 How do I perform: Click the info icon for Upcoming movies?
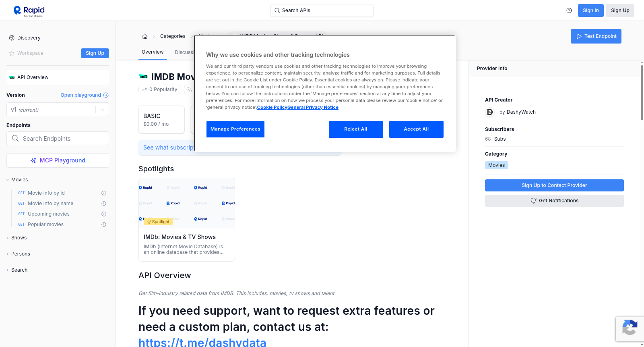pyautogui.click(x=104, y=214)
